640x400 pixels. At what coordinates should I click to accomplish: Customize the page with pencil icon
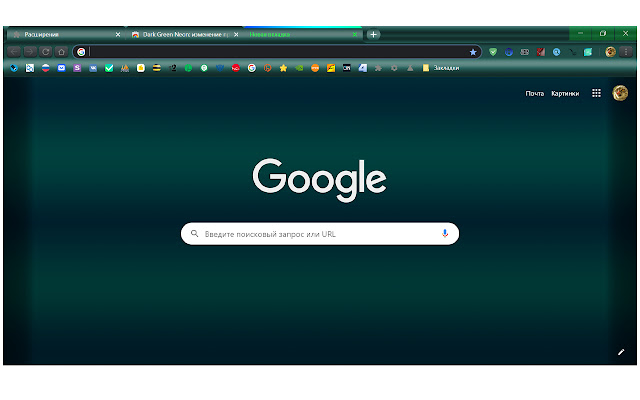(621, 352)
